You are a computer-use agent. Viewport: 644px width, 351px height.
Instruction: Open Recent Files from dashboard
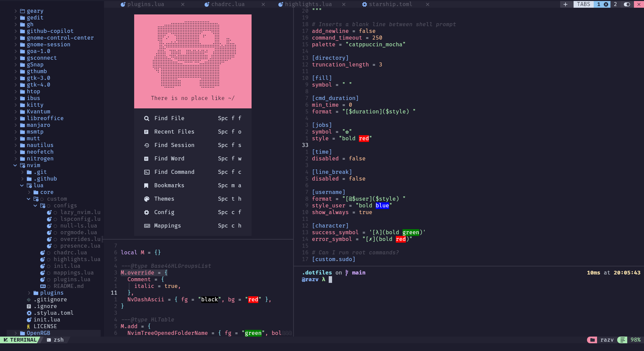[193, 132]
